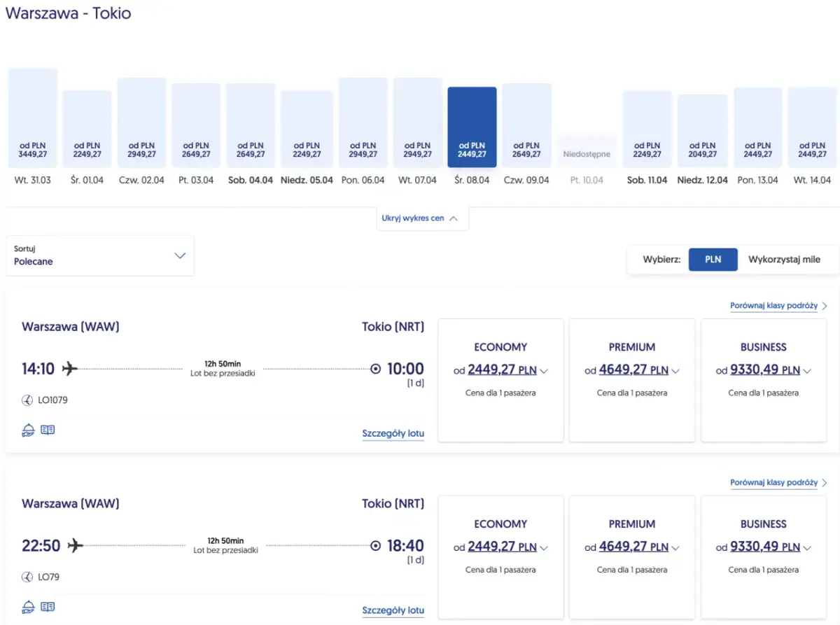Switch to Wykorzystaj mile payment option

pyautogui.click(x=784, y=260)
